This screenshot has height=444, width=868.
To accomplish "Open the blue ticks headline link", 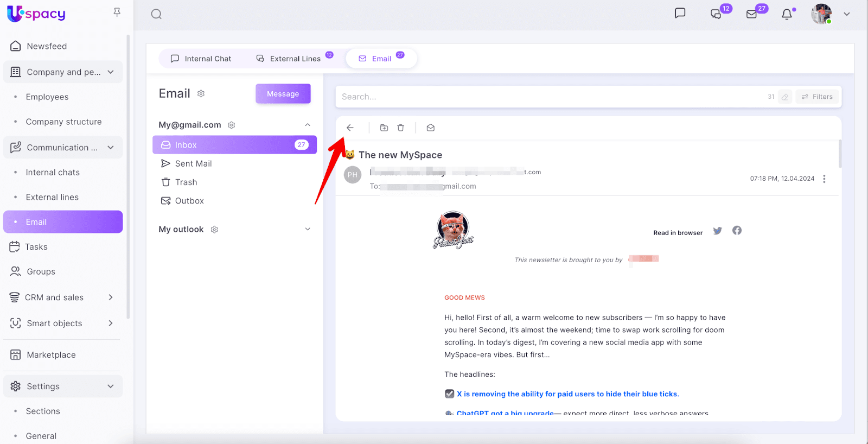I will point(567,394).
